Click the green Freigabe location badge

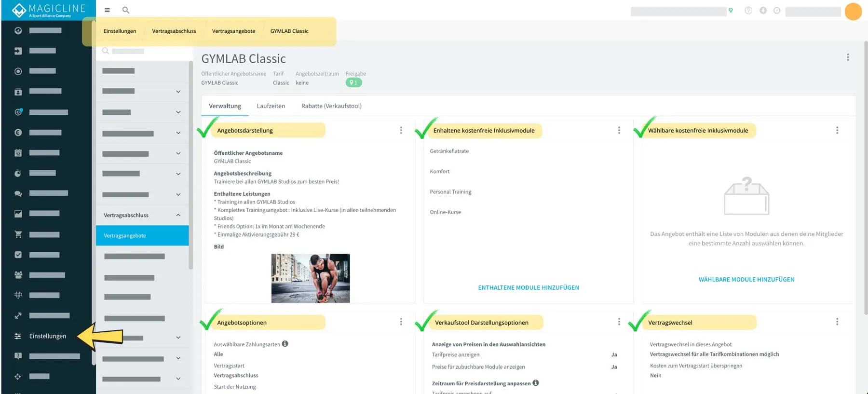pos(353,82)
